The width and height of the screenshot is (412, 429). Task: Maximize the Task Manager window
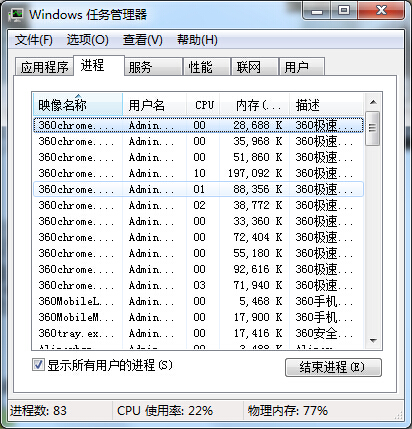344,11
